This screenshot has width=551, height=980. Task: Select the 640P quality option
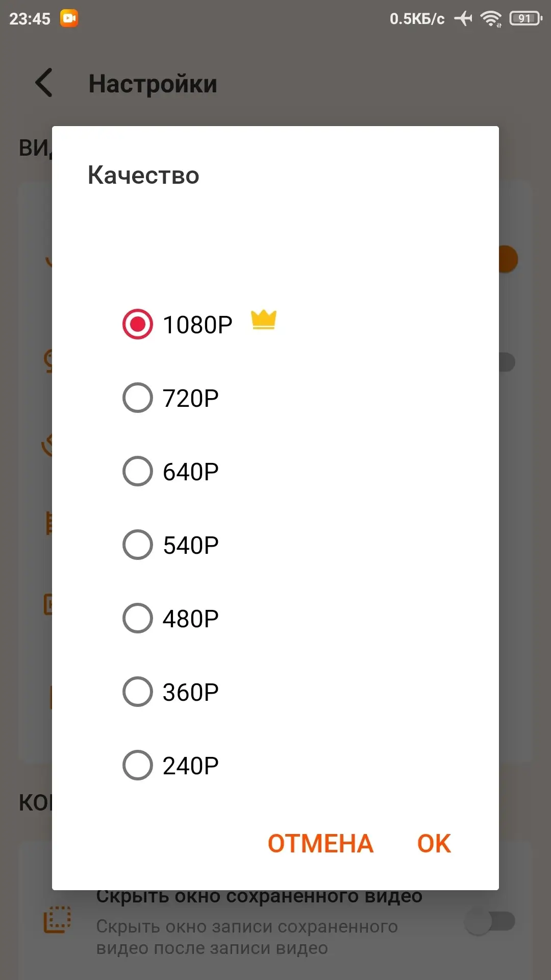(x=138, y=471)
